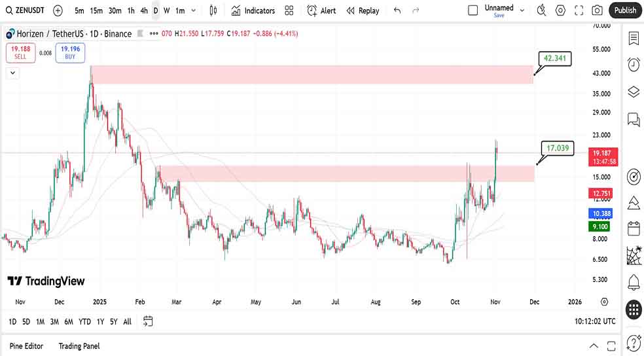Open the candle chart type dropdown
644x356 pixels.
coord(213,10)
